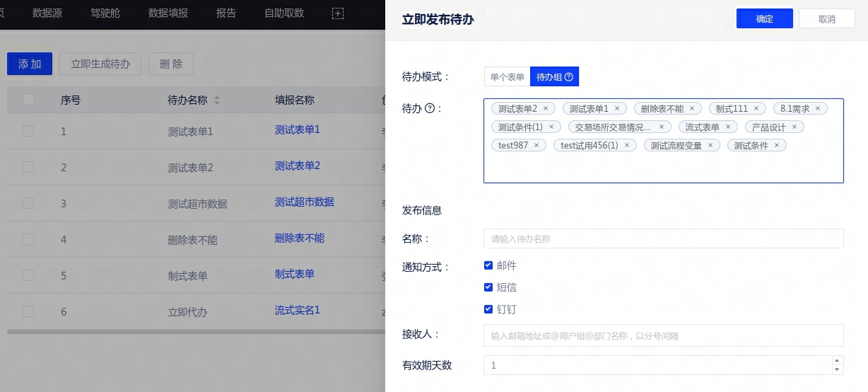The height and width of the screenshot is (392, 868).
Task: Remove the 制式111 tag
Action: click(756, 109)
